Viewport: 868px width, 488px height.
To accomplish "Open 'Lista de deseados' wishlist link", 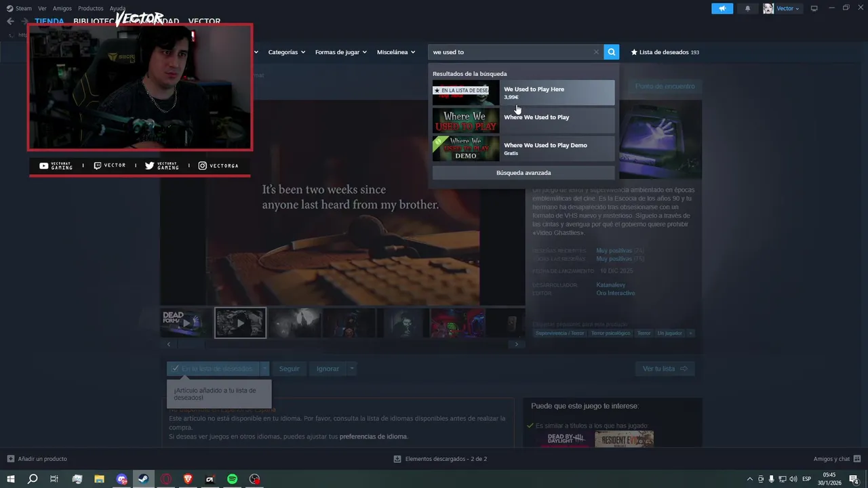I will point(665,52).
